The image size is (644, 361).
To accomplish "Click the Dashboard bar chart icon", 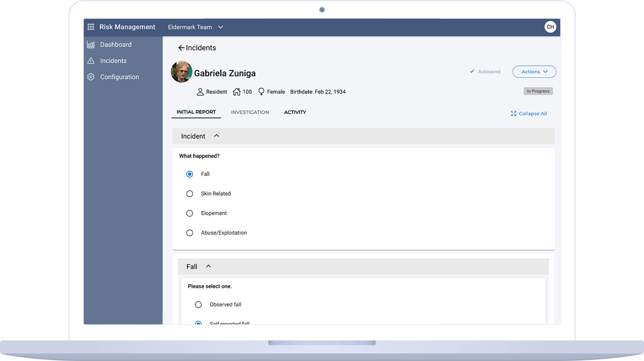I will (91, 45).
